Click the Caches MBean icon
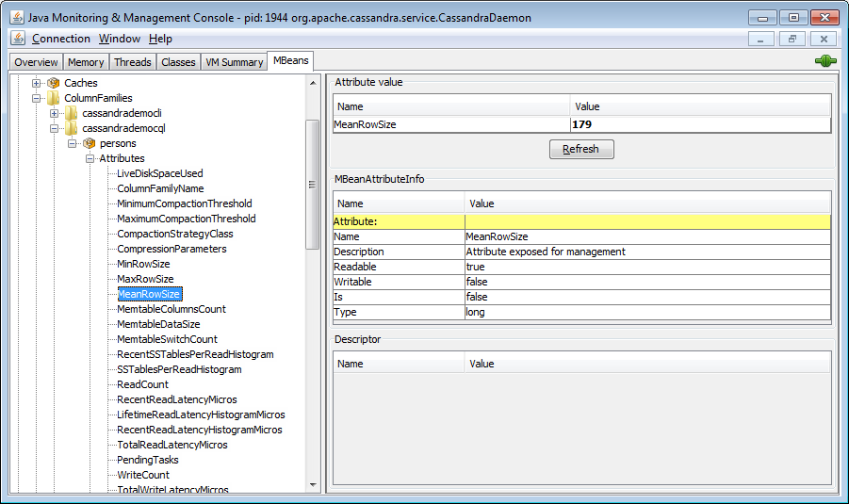 [54, 83]
